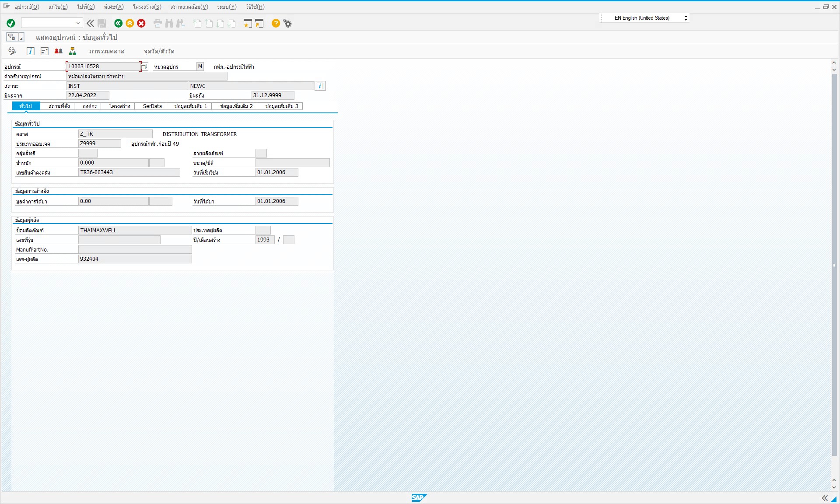Click the จุดวัด/ตัววัด button

(159, 51)
